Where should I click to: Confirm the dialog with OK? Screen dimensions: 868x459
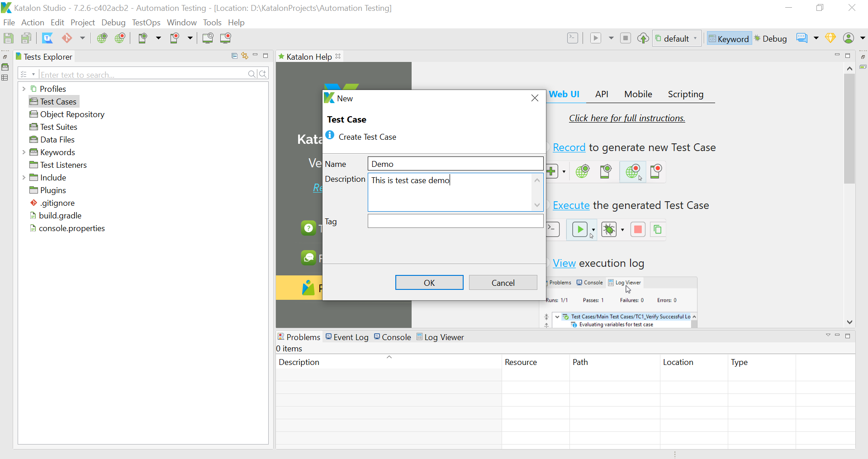[429, 283]
